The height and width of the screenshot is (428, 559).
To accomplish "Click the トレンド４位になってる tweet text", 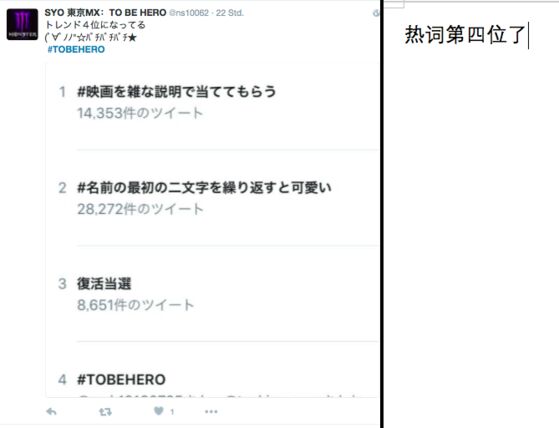I will pyautogui.click(x=95, y=25).
